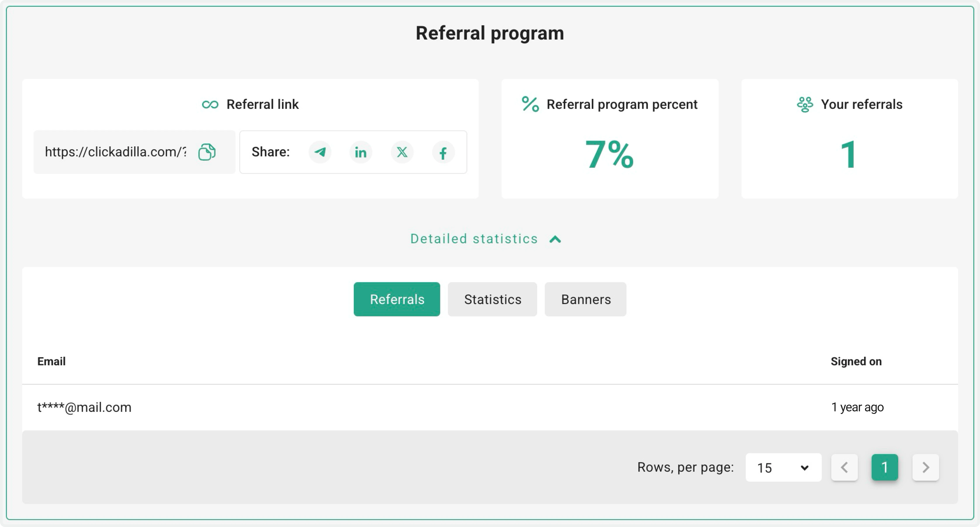Copy the referral link using the copy icon
The width and height of the screenshot is (980, 527).
[207, 152]
